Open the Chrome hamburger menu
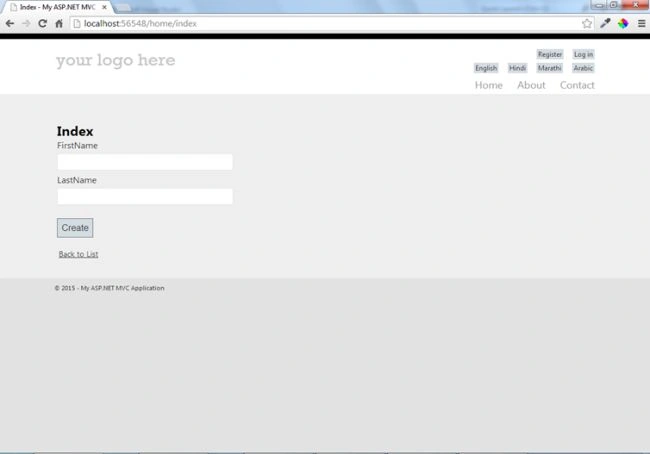The image size is (650, 454). [641, 24]
